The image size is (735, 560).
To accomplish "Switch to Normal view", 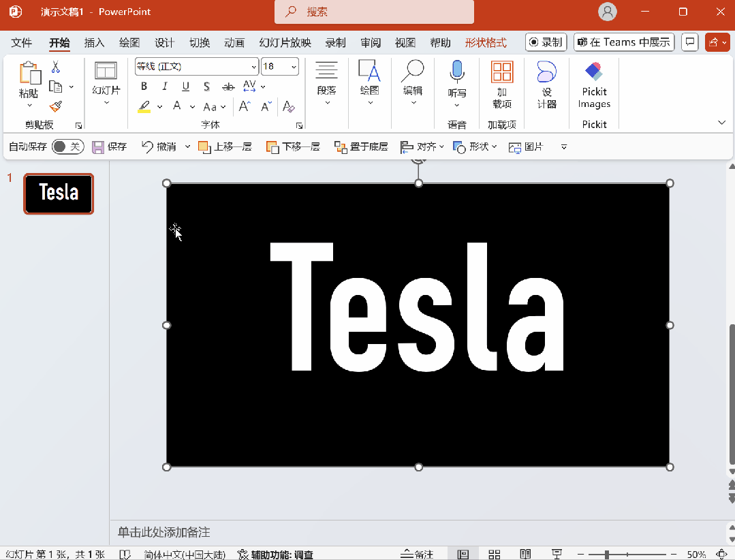I will click(x=463, y=555).
